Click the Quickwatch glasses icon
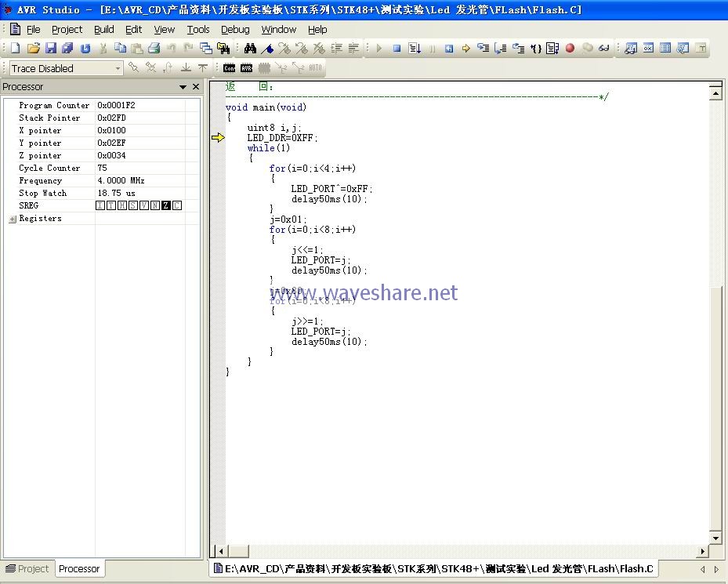Viewport: 728px width, 584px height. [x=604, y=49]
